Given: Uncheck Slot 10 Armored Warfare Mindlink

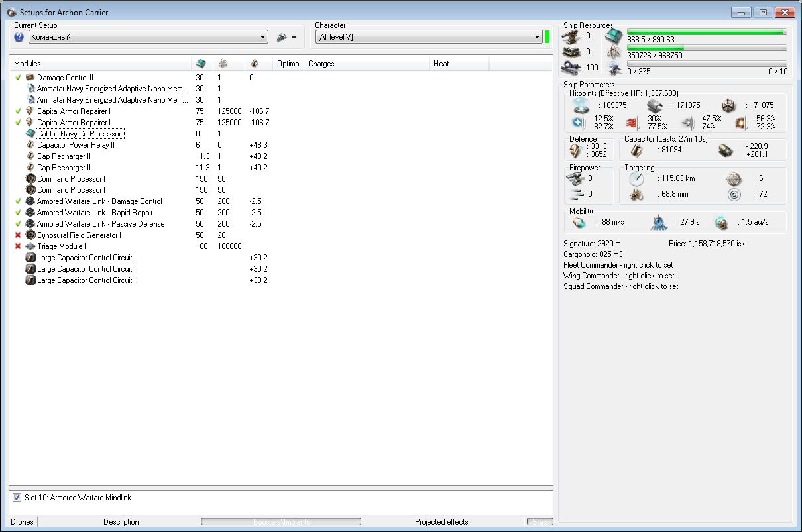Looking at the screenshot, I should pyautogui.click(x=17, y=498).
